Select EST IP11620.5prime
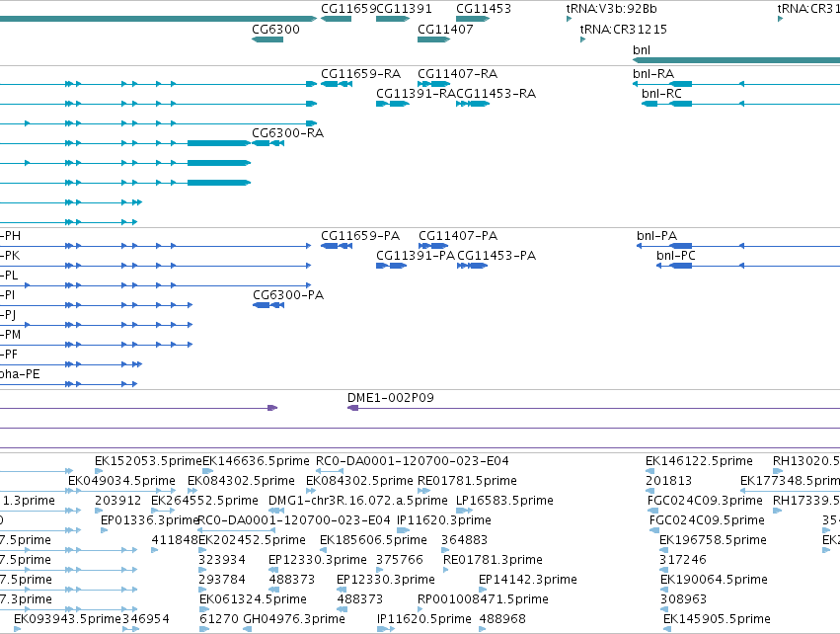Viewport: 840px width, 634px height. tap(424, 619)
